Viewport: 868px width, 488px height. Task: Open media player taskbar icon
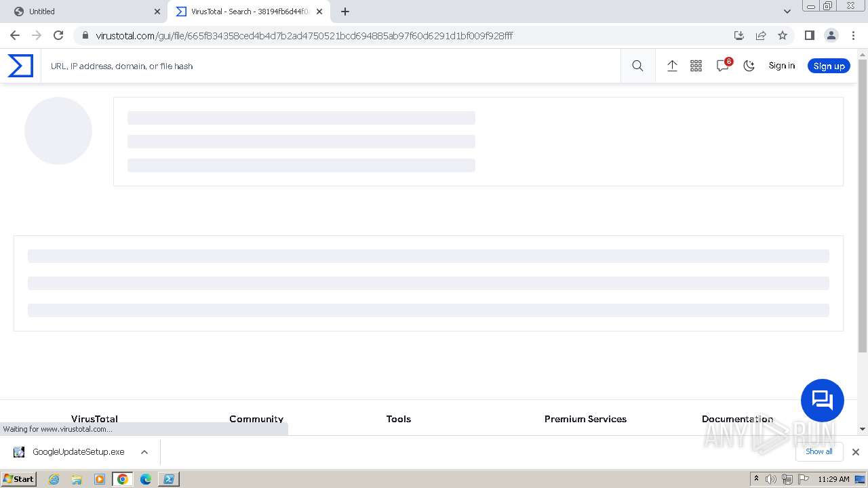click(x=100, y=479)
